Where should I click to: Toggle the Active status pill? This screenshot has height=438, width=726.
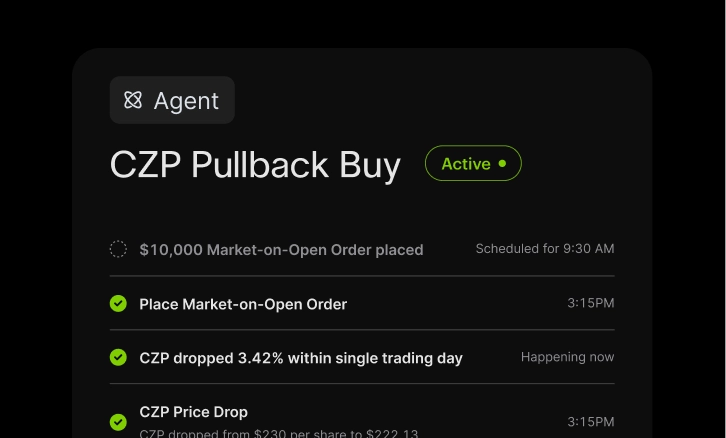[473, 163]
